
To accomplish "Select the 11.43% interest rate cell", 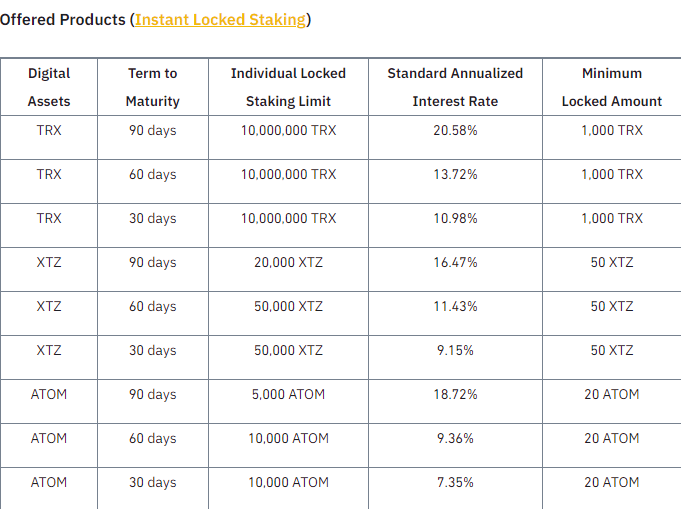I will (x=455, y=306).
